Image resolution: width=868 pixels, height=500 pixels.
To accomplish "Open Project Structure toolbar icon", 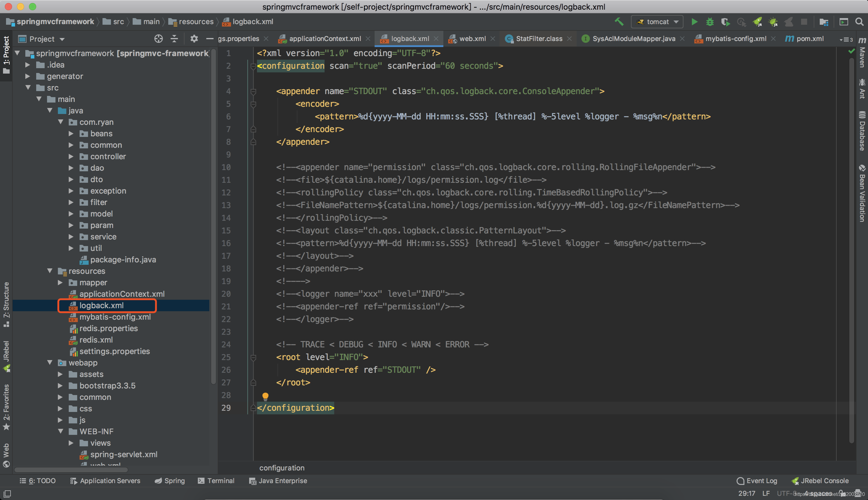I will (x=824, y=22).
